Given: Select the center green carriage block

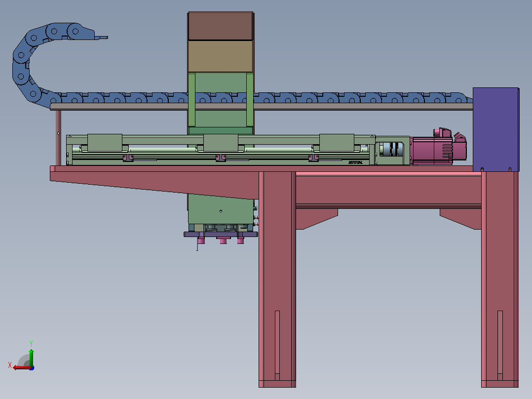Looking at the screenshot, I should coord(221,143).
